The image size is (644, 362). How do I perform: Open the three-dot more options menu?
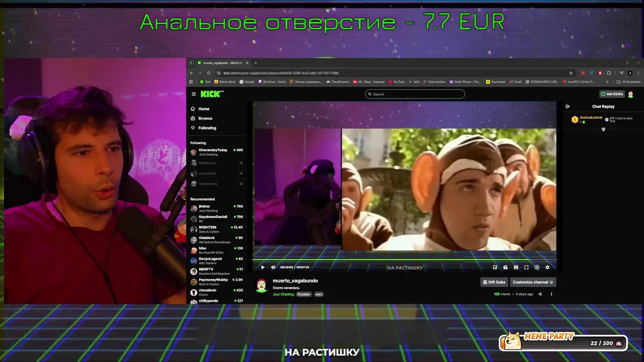click(x=551, y=294)
